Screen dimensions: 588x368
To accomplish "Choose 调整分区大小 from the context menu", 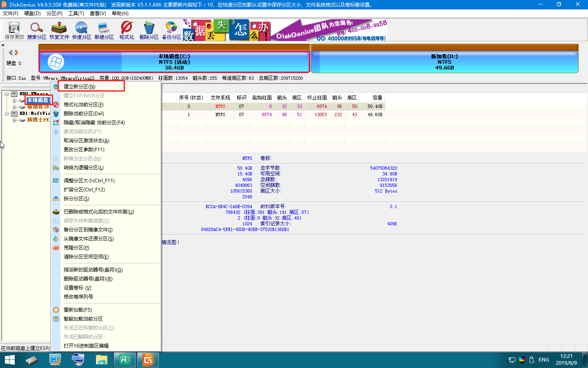I will coord(89,180).
